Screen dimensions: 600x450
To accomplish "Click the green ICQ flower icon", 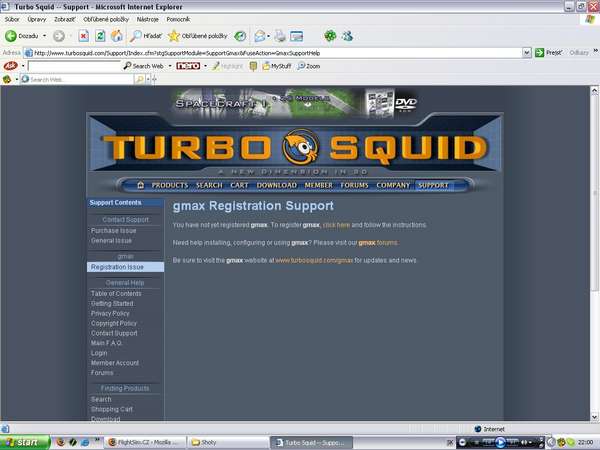I will coord(330,36).
